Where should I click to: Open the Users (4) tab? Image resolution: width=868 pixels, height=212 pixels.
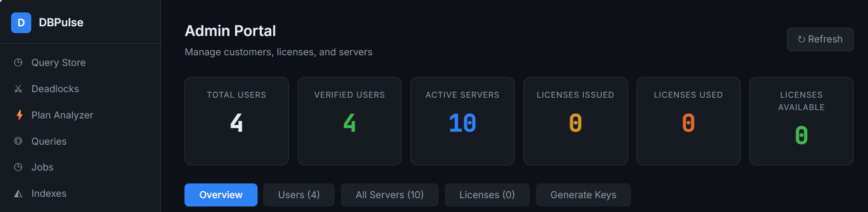coord(299,195)
